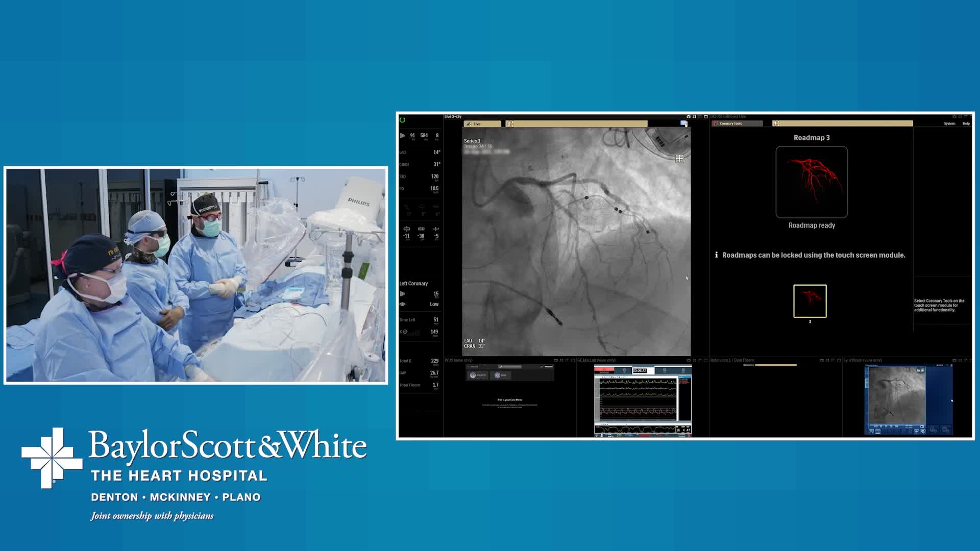The height and width of the screenshot is (551, 980).
Task: Select roadmap thumbnail number 3
Action: click(810, 301)
